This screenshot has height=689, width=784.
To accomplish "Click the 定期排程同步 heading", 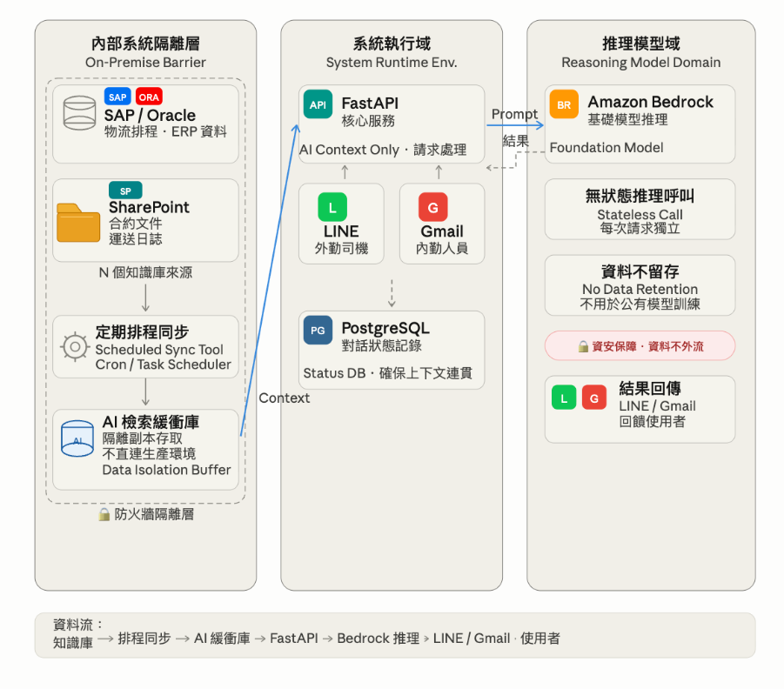I will pos(142,332).
